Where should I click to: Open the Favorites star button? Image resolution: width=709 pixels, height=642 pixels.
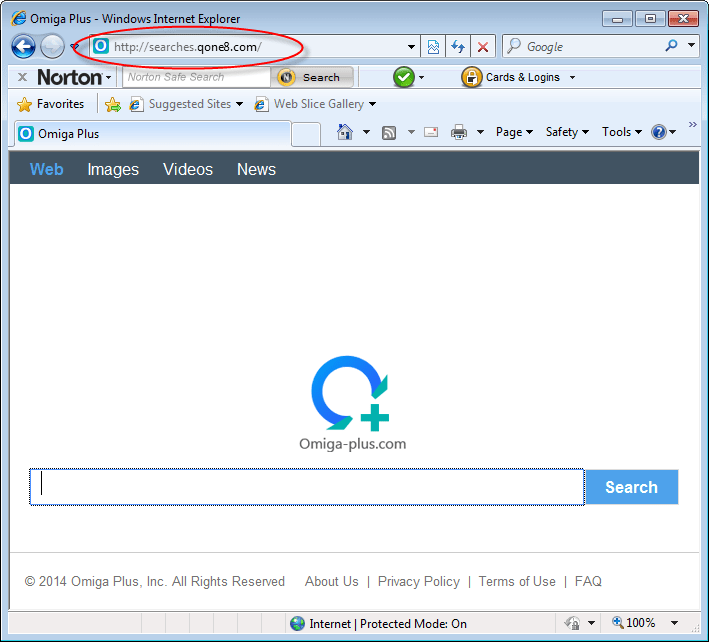coord(50,104)
